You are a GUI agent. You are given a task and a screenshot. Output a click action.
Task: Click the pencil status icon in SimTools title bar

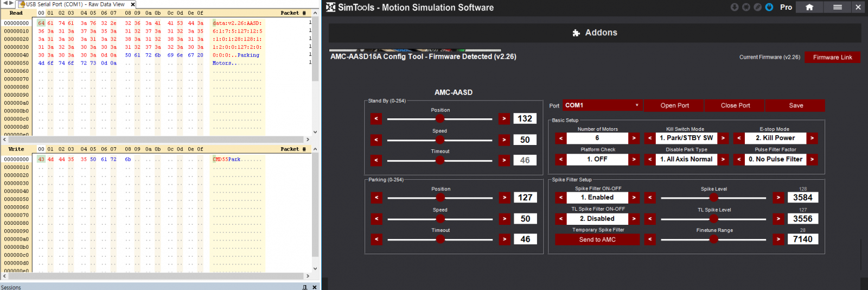757,7
